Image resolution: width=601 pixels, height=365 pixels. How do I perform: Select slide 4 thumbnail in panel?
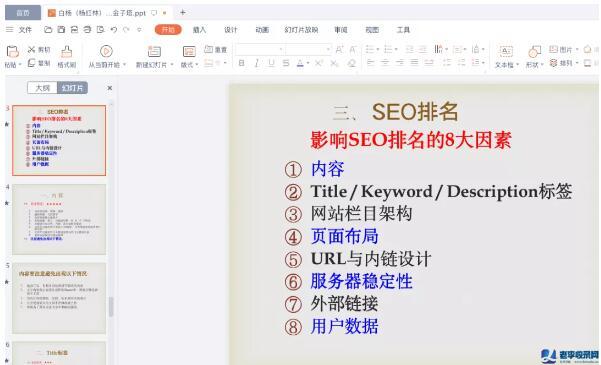click(59, 219)
